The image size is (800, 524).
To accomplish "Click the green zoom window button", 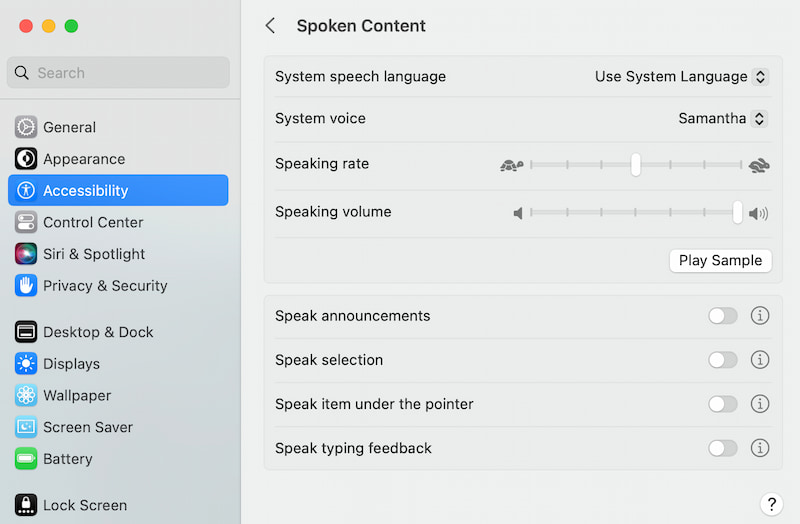I will point(71,26).
